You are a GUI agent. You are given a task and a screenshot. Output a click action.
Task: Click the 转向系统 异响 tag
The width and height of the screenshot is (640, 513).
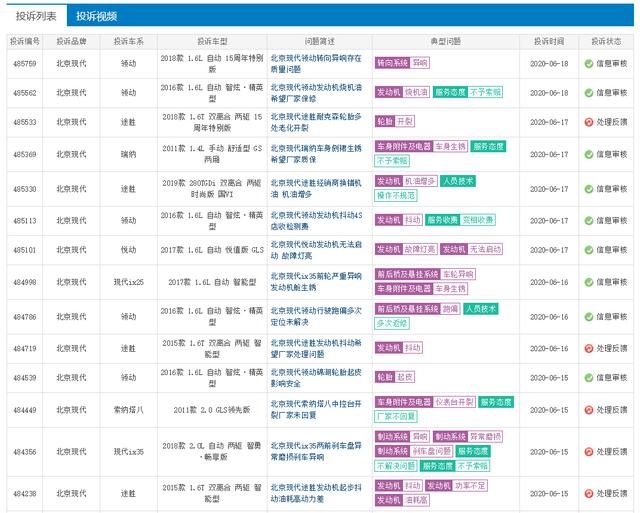pyautogui.click(x=402, y=63)
